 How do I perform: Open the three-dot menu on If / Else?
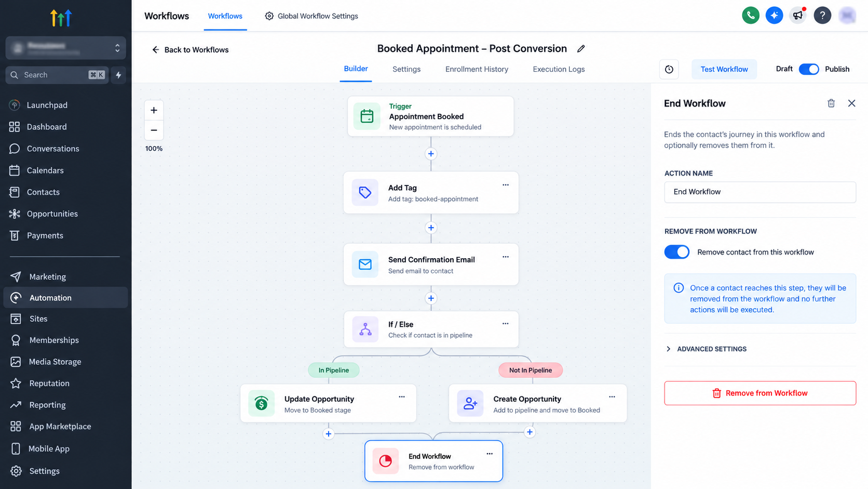click(506, 323)
